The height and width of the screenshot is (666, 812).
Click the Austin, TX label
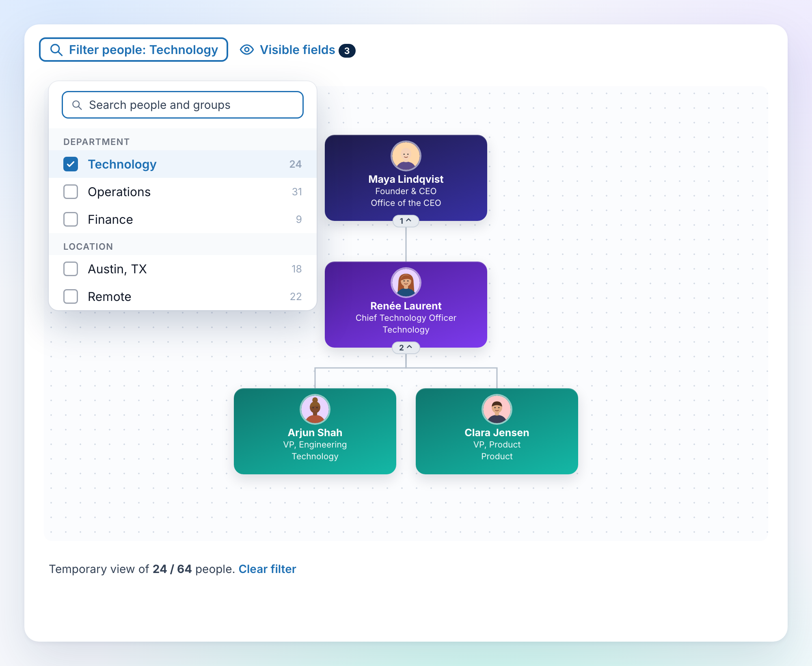click(117, 269)
